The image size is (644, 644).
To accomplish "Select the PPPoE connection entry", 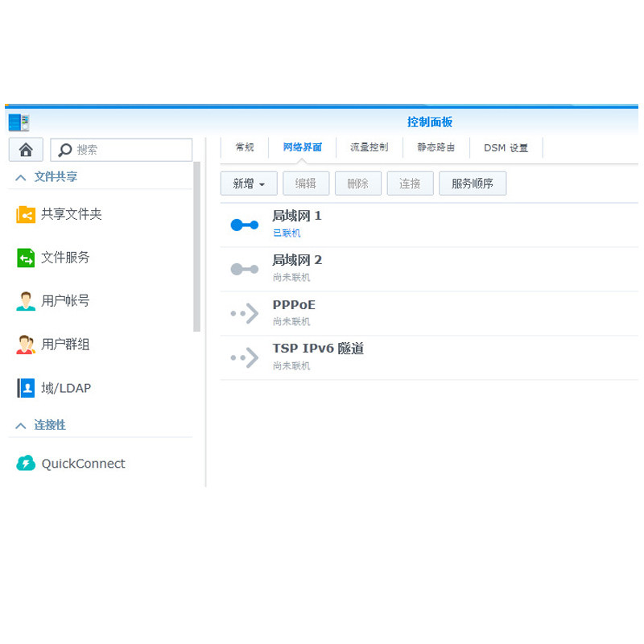I will tap(429, 313).
